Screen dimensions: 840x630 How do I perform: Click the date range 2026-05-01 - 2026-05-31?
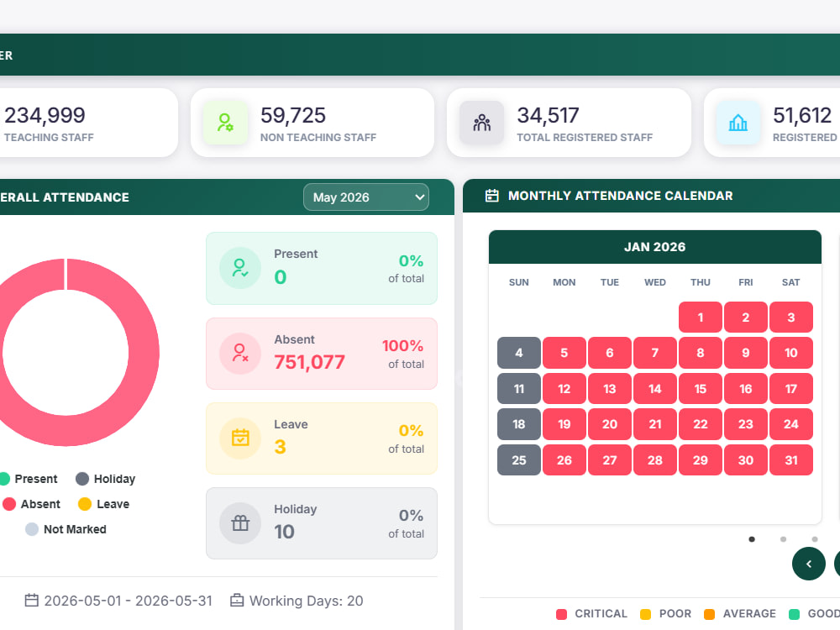coord(128,601)
